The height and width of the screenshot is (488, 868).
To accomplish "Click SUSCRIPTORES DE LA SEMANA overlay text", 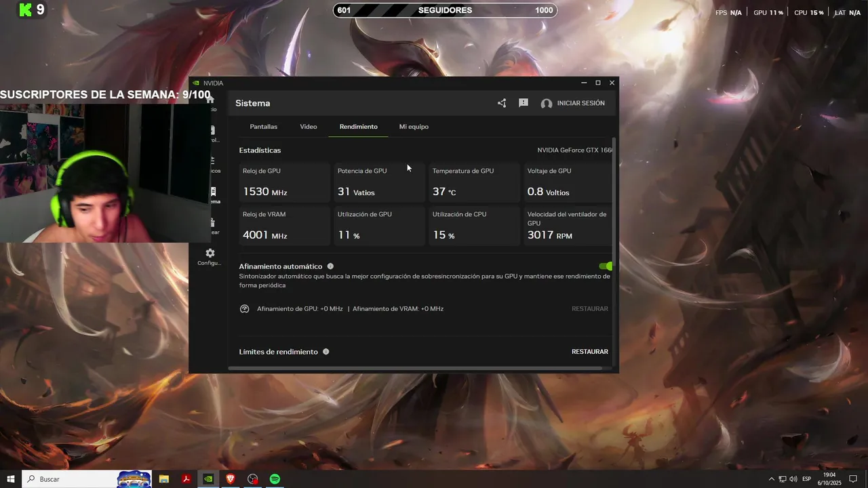I will (105, 95).
